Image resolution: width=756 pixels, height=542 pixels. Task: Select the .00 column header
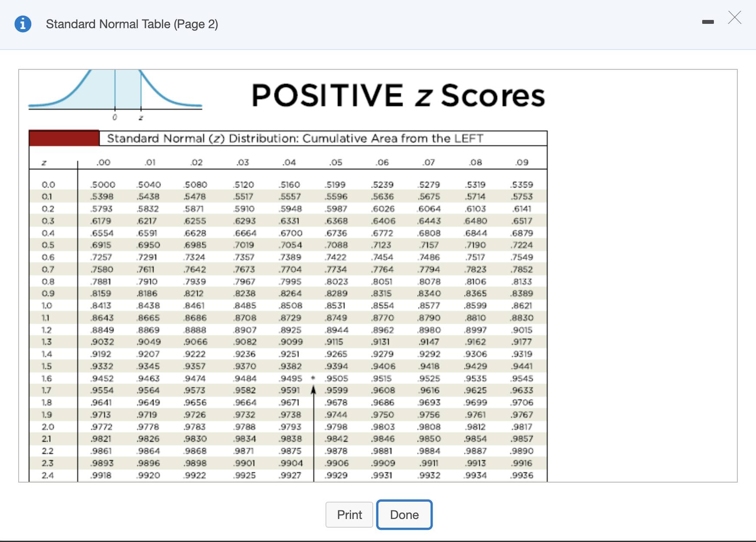(x=103, y=162)
